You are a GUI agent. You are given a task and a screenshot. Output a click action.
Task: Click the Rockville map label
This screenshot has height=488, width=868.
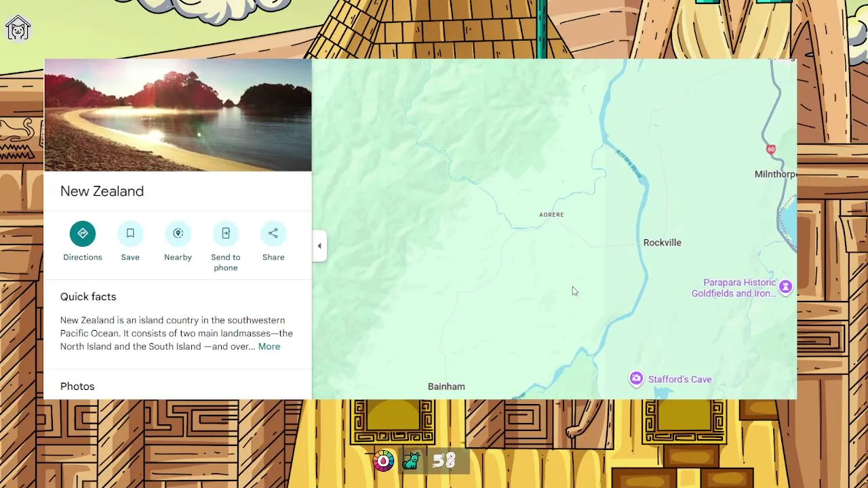[662, 243]
